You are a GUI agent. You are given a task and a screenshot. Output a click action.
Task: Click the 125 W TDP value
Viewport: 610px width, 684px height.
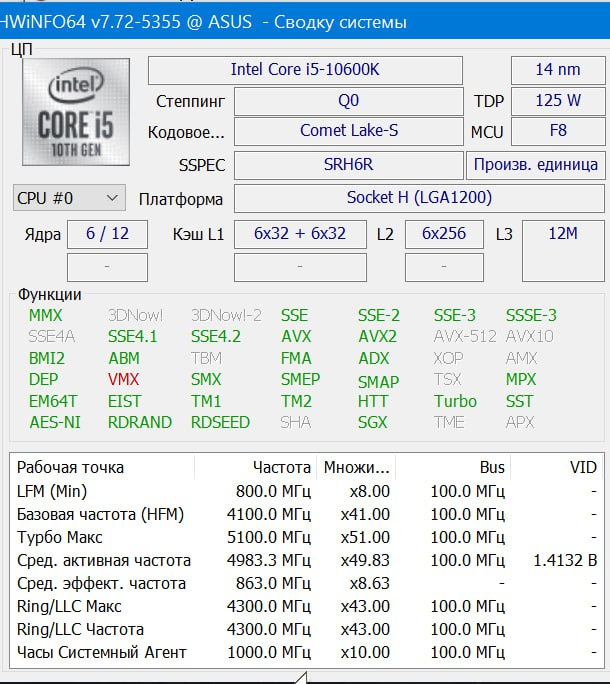[558, 101]
